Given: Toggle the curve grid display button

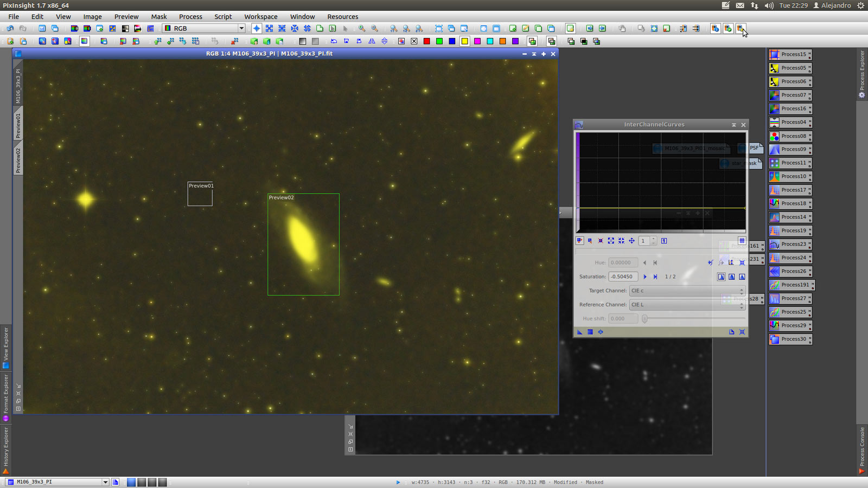Looking at the screenshot, I should (742, 241).
